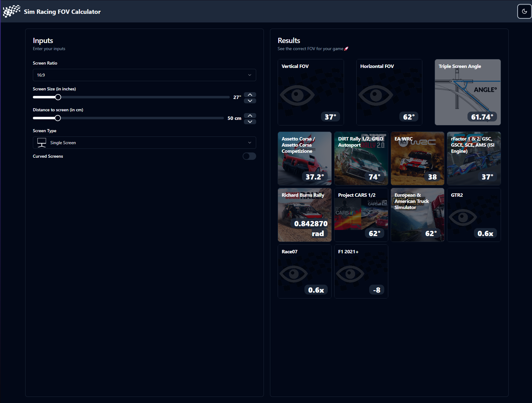Click the 37° rFactor value
The width and height of the screenshot is (532, 403).
pos(487,177)
